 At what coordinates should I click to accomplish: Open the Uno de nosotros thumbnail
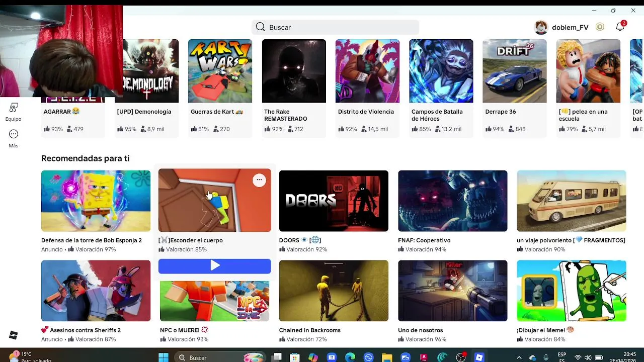[453, 291]
